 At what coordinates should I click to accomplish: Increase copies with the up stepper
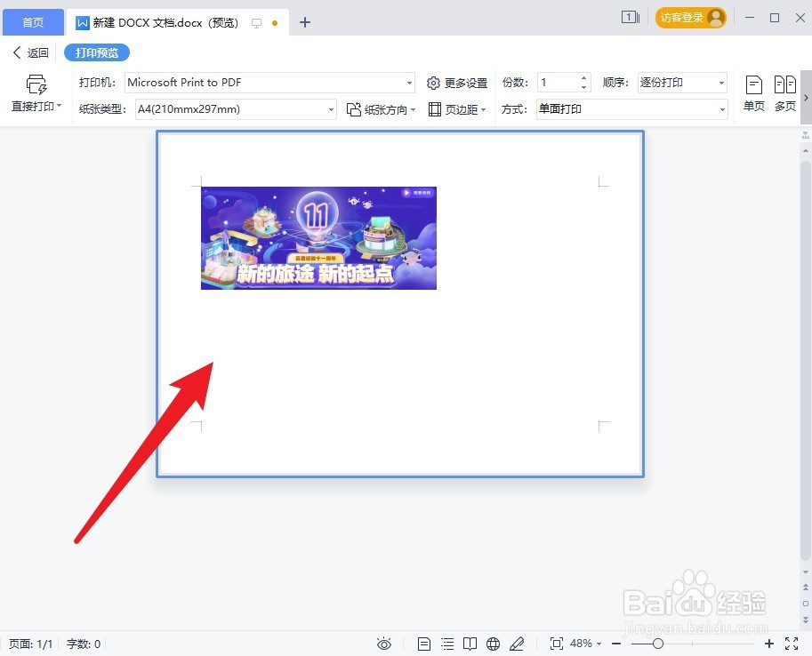(x=583, y=78)
